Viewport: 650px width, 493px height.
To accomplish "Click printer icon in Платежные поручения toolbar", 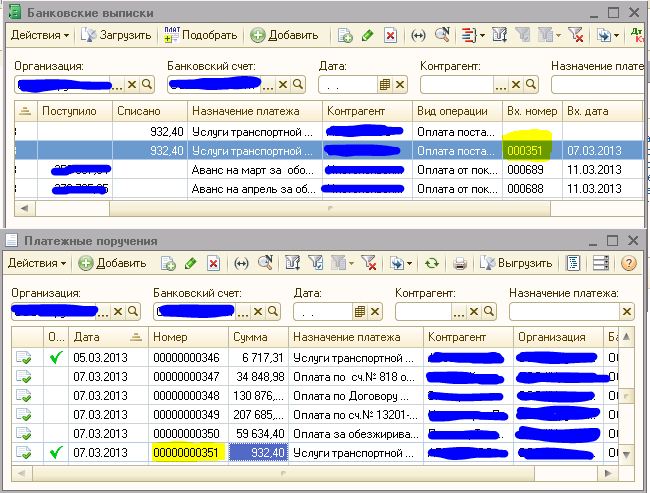I will click(459, 263).
